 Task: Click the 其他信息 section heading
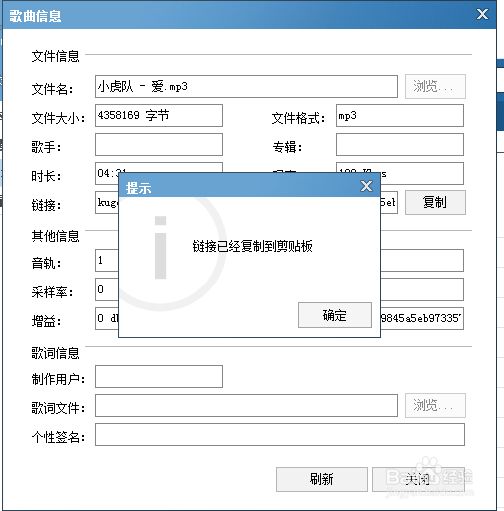pos(55,236)
